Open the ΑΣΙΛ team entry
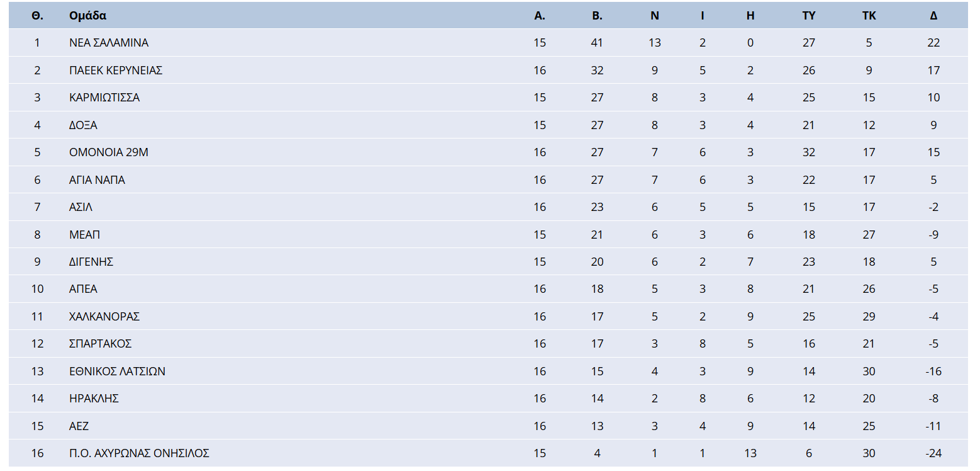The height and width of the screenshot is (471, 980). (x=81, y=207)
